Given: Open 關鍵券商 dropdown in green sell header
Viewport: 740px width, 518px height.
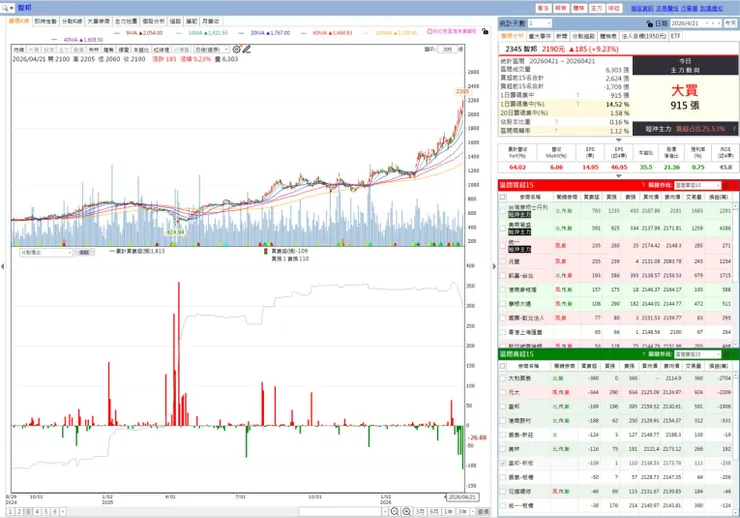Looking at the screenshot, I should (698, 354).
